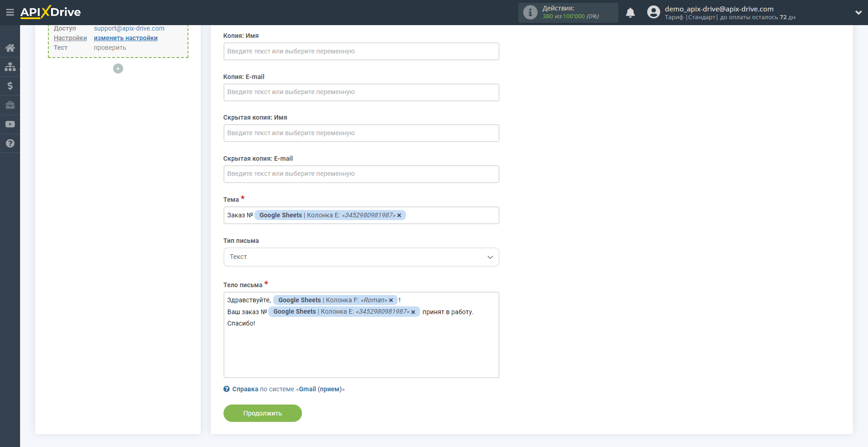Click the Продолжить button
The width and height of the screenshot is (868, 447).
click(x=263, y=413)
